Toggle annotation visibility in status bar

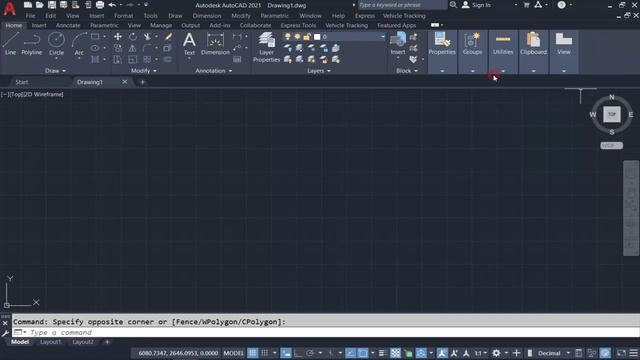coord(442,353)
